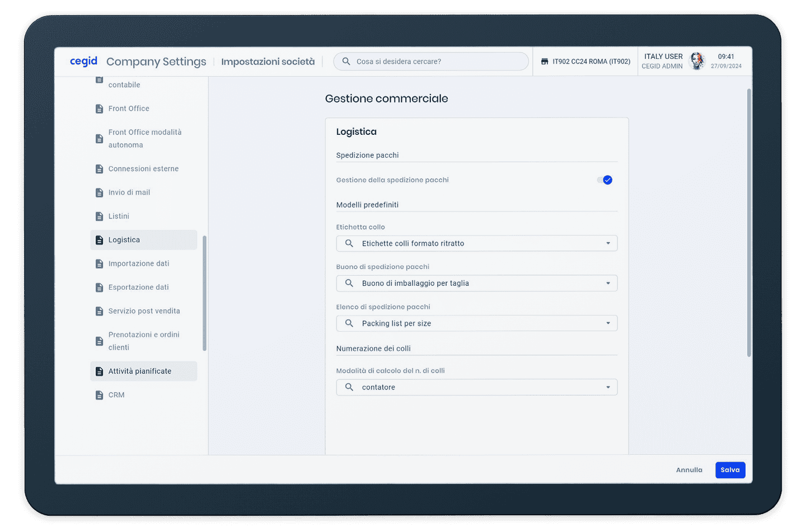Click the document icon next to CRM

click(x=99, y=395)
